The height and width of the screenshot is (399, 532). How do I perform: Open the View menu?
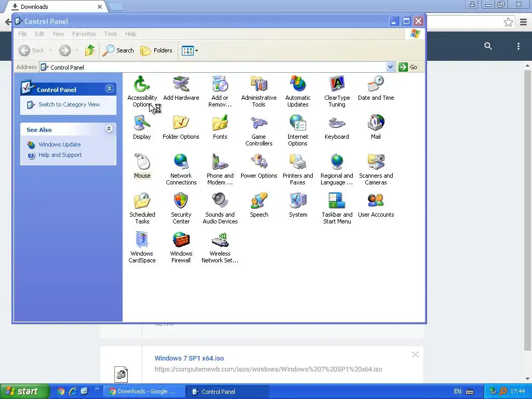point(58,34)
